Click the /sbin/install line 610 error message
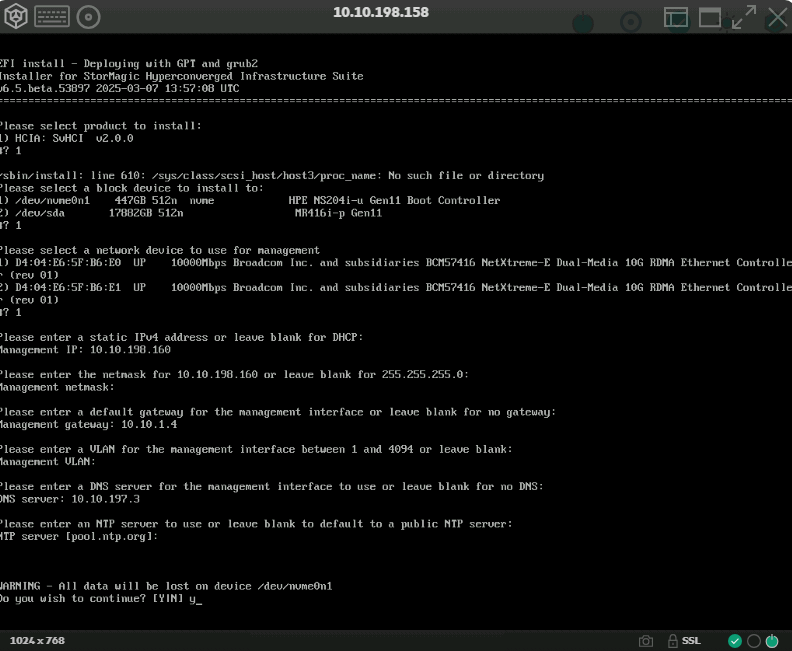The width and height of the screenshot is (792, 651). click(272, 176)
